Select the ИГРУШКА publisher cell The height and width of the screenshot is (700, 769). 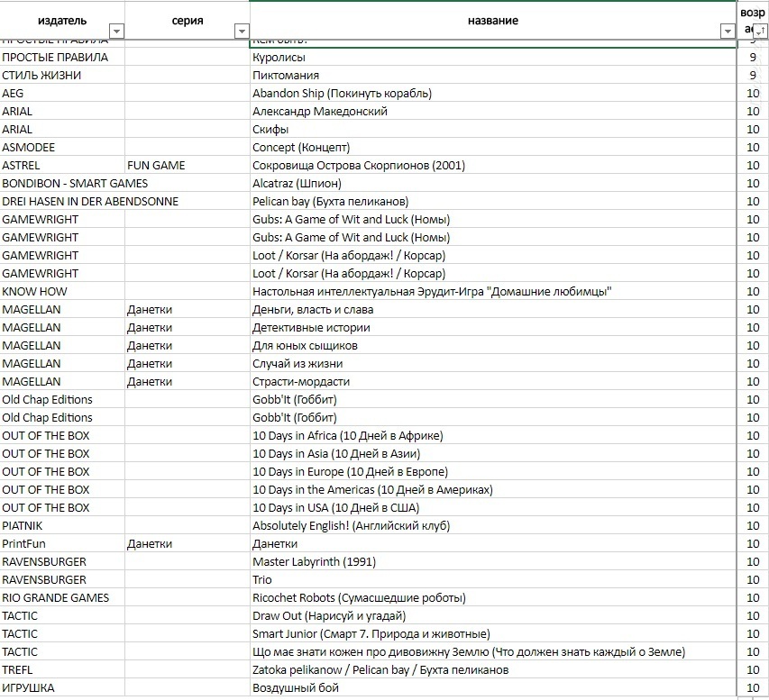(62, 687)
